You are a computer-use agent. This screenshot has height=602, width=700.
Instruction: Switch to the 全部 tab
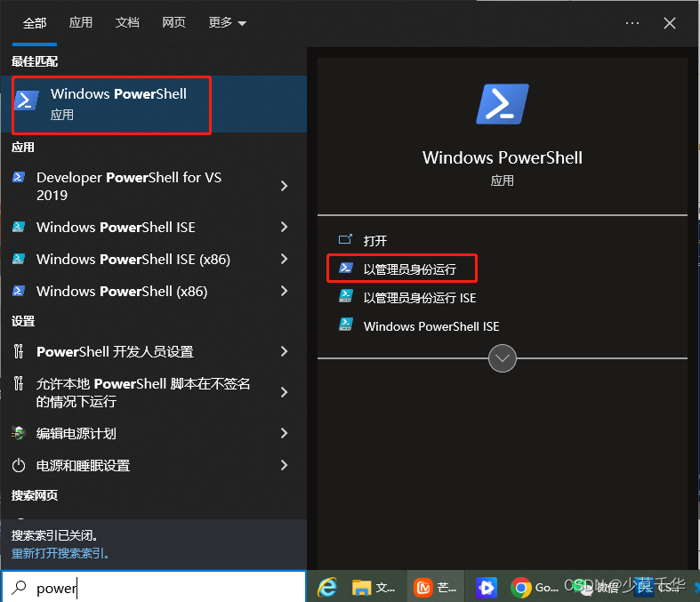35,23
